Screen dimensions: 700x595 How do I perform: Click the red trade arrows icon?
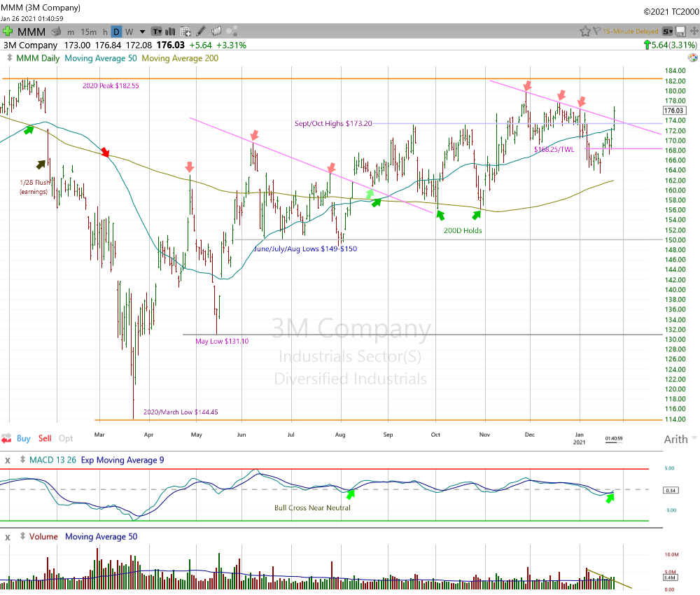(x=6, y=438)
